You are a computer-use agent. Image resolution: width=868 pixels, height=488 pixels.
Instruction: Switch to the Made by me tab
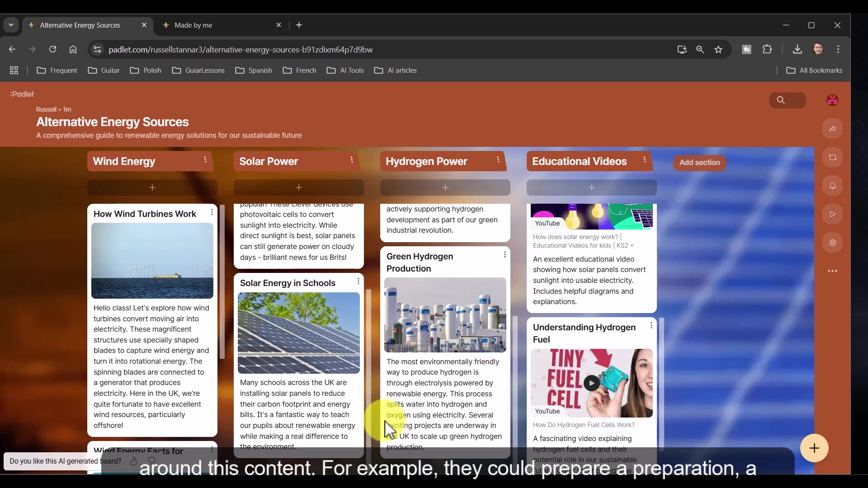222,25
